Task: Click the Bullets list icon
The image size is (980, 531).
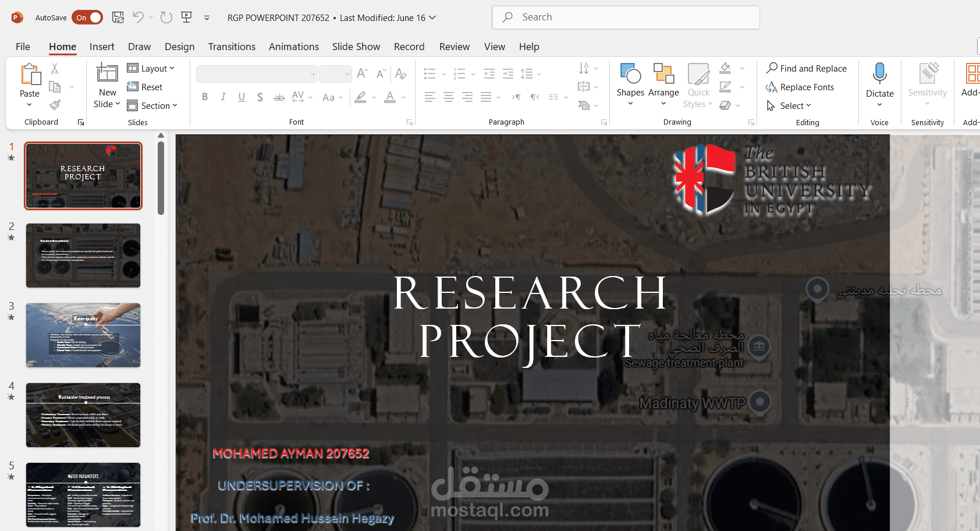Action: [x=429, y=73]
